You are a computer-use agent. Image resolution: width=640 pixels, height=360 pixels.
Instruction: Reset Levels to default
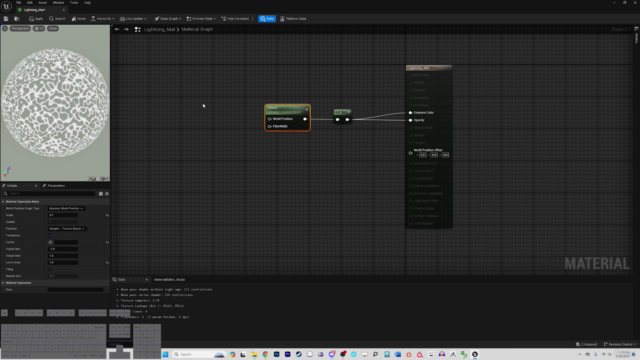pos(107,242)
